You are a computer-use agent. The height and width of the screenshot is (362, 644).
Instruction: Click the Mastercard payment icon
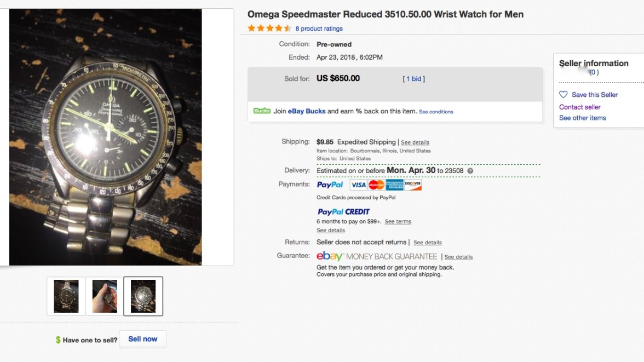376,185
